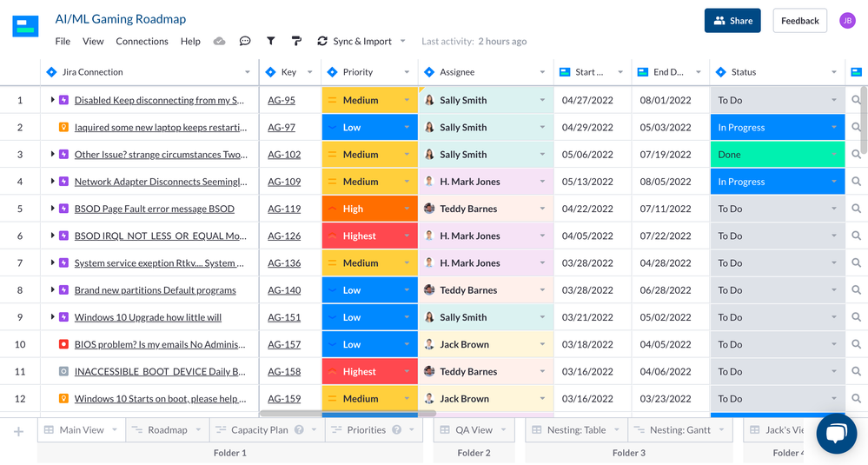Click Sally Smith's avatar in row 1

(429, 100)
